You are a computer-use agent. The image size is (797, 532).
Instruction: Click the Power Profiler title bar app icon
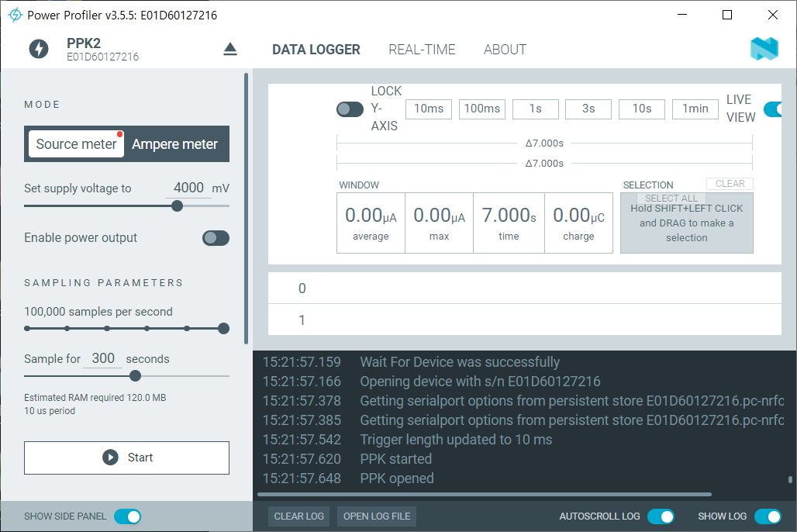click(x=16, y=15)
